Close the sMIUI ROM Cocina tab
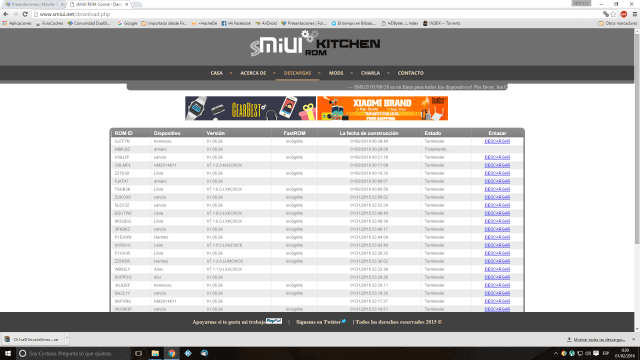Screen dimensions: 640x360 [127, 4]
